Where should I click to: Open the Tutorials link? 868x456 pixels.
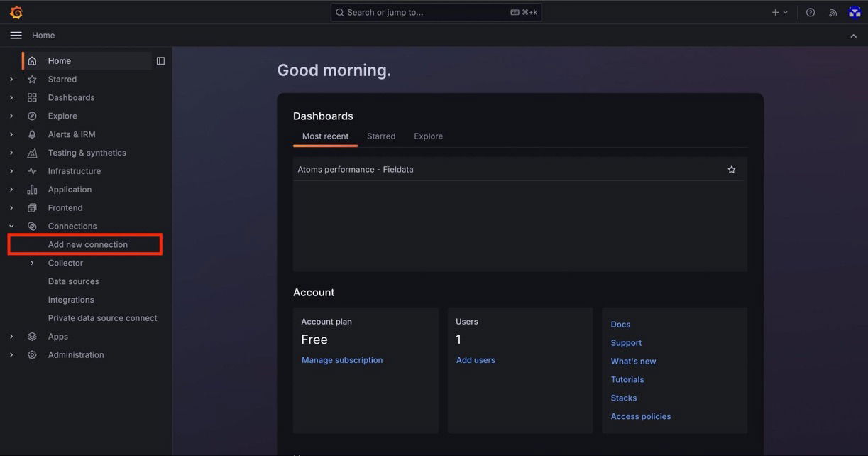[x=627, y=380]
